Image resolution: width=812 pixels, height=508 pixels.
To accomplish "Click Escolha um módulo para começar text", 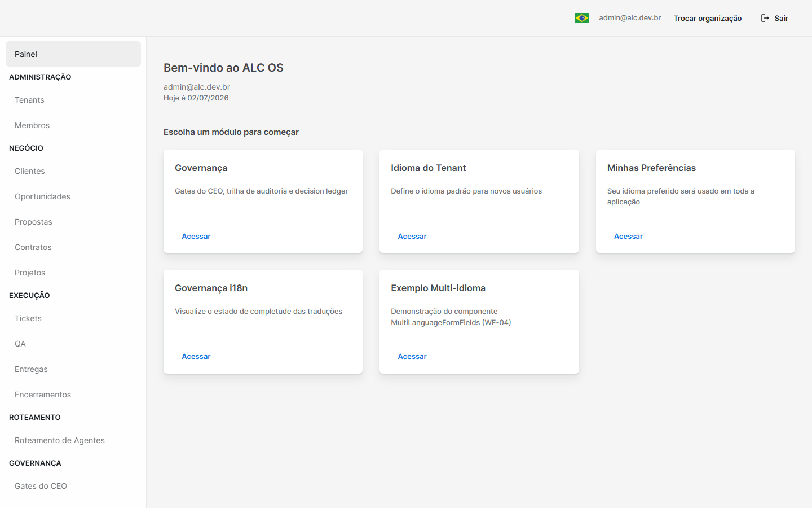I will (231, 132).
